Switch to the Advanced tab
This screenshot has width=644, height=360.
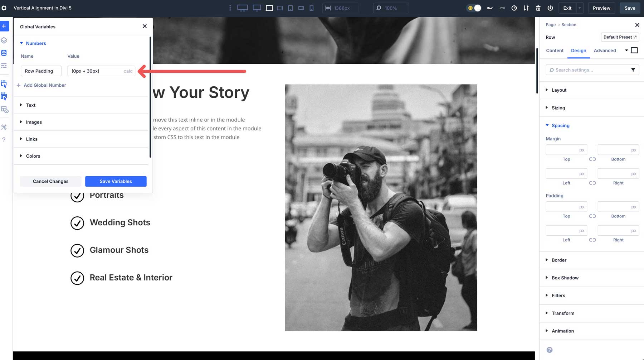pos(605,51)
